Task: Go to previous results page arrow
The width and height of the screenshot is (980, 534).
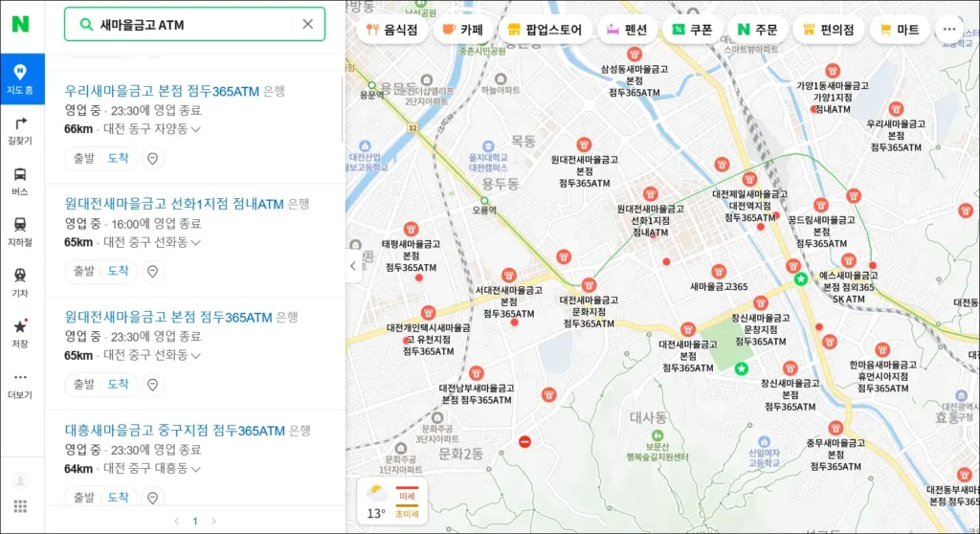Action: click(x=176, y=521)
